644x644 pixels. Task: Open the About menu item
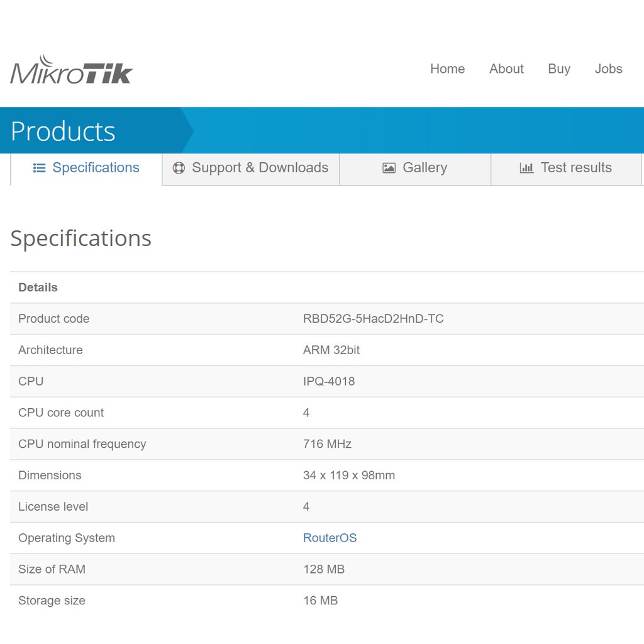(506, 69)
